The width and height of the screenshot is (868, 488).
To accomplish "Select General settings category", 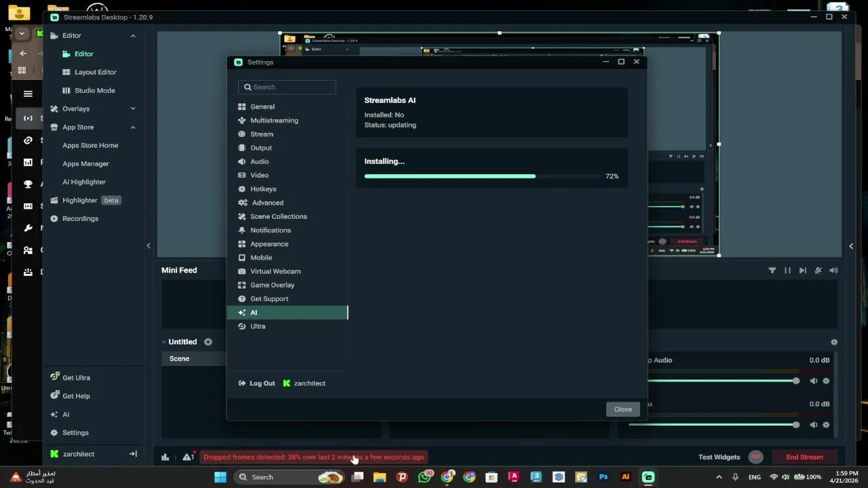I will 287,106.
